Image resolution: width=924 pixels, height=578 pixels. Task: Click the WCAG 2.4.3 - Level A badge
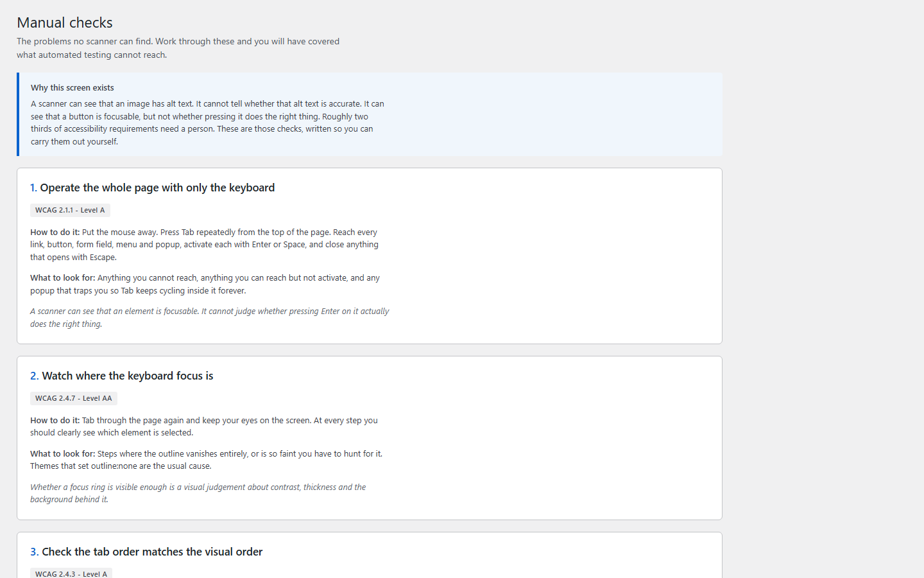(71, 574)
